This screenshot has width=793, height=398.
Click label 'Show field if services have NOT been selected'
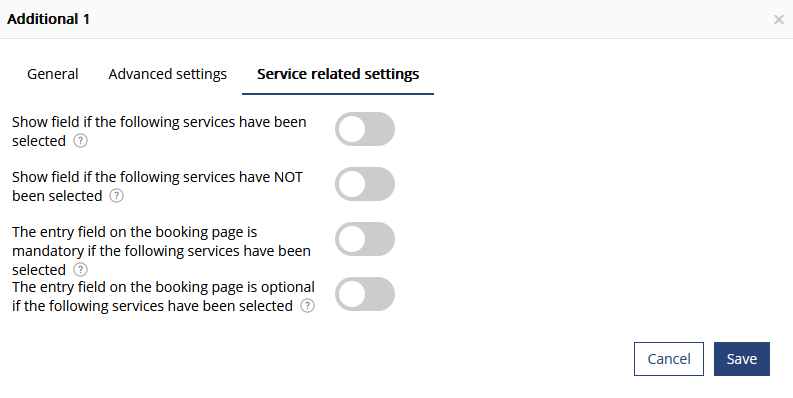tap(157, 186)
